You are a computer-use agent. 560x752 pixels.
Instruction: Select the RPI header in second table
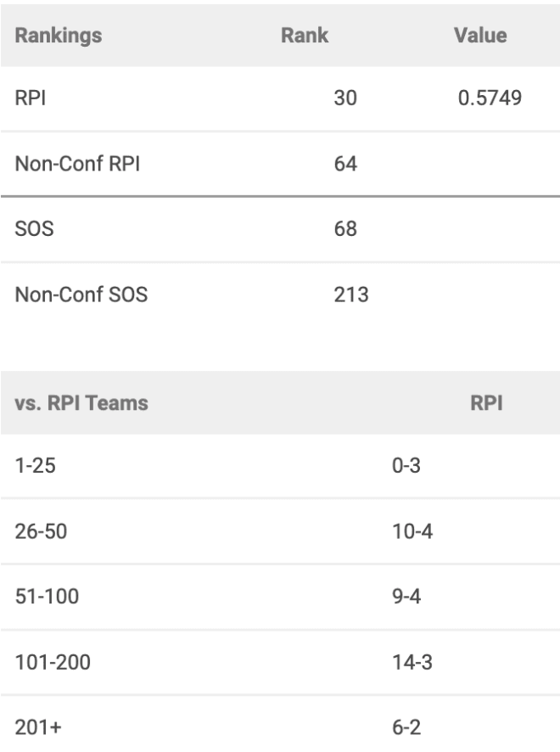pos(486,403)
